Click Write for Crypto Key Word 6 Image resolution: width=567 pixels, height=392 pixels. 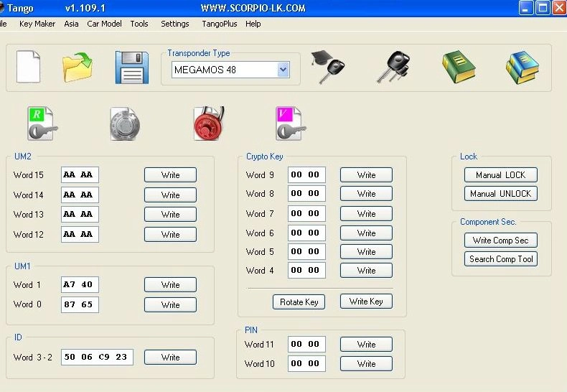pyautogui.click(x=366, y=233)
